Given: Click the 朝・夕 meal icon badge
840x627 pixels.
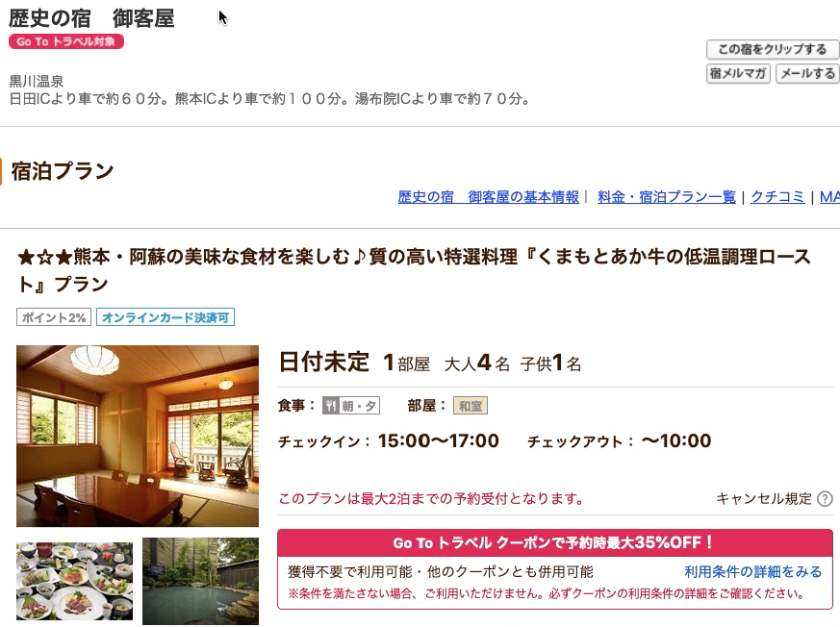Looking at the screenshot, I should [x=351, y=406].
